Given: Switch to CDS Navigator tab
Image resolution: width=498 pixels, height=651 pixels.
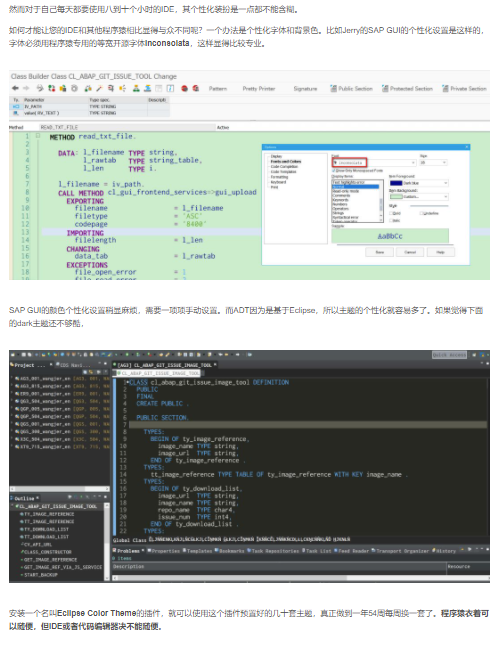Looking at the screenshot, I should [x=76, y=365].
